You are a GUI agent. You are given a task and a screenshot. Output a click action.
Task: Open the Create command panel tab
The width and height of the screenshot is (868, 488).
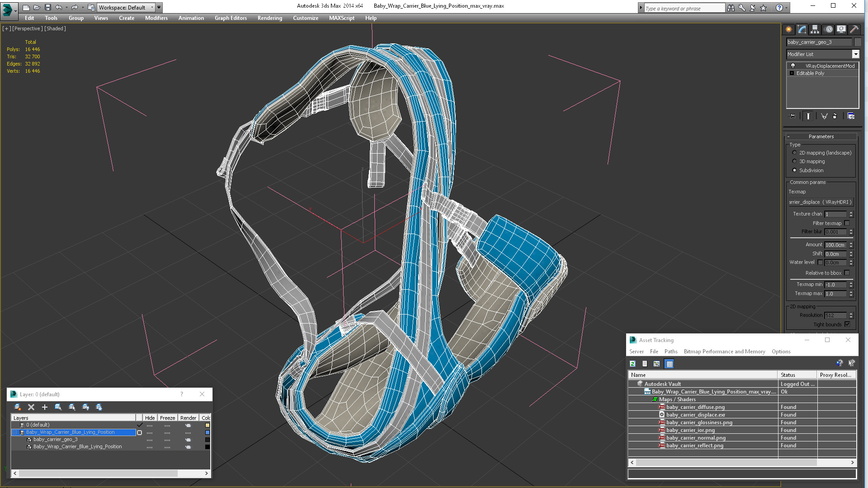tap(789, 29)
